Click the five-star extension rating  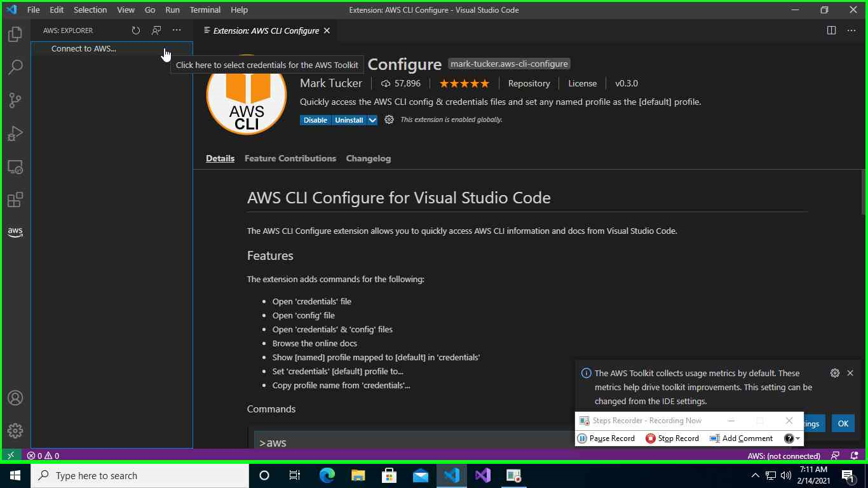click(465, 83)
